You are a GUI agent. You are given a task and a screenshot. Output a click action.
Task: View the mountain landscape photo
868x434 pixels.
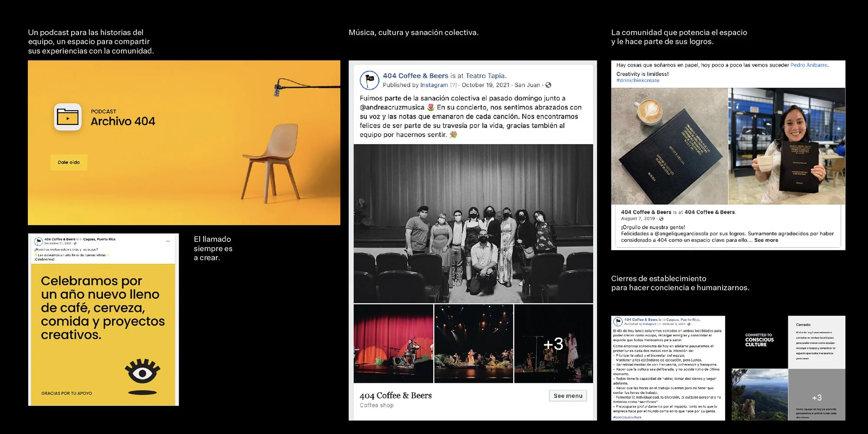click(x=759, y=395)
